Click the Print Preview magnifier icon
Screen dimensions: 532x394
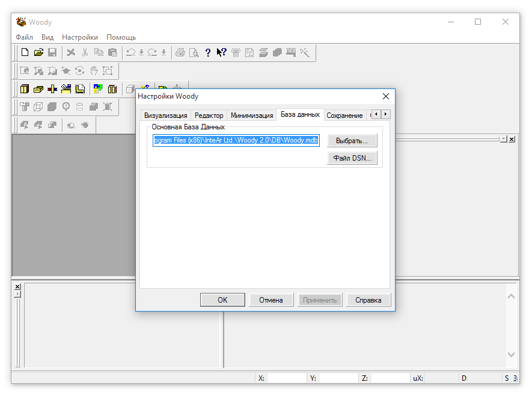(194, 52)
